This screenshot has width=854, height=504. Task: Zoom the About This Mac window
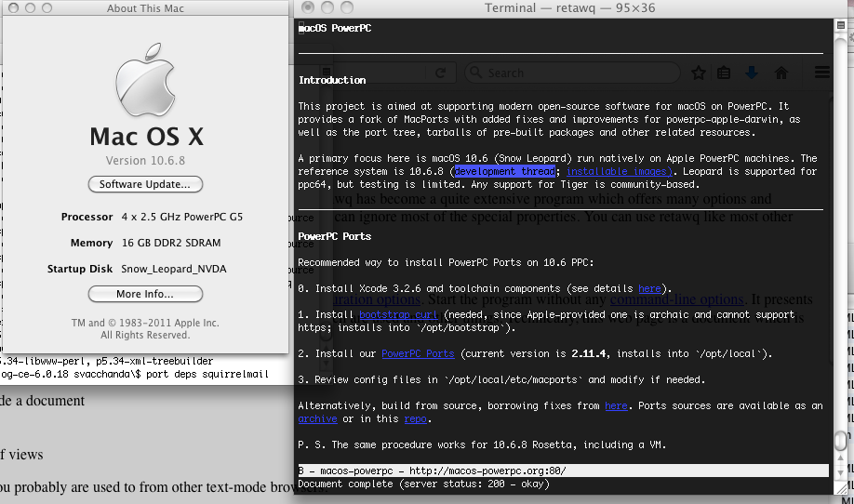click(47, 7)
